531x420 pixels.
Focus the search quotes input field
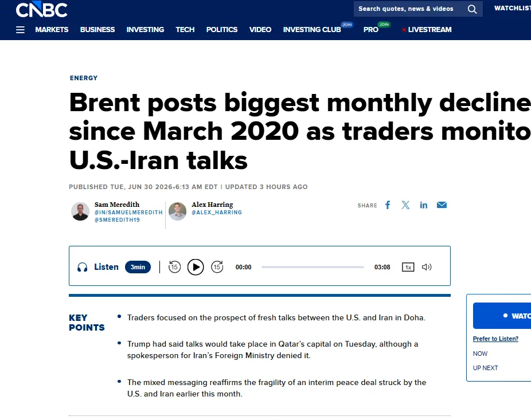405,9
